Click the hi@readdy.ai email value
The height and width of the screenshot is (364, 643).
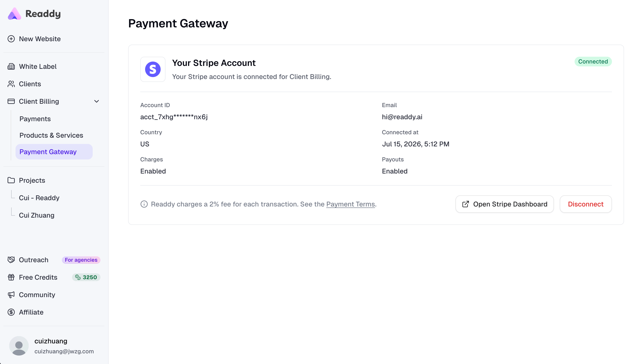point(402,117)
